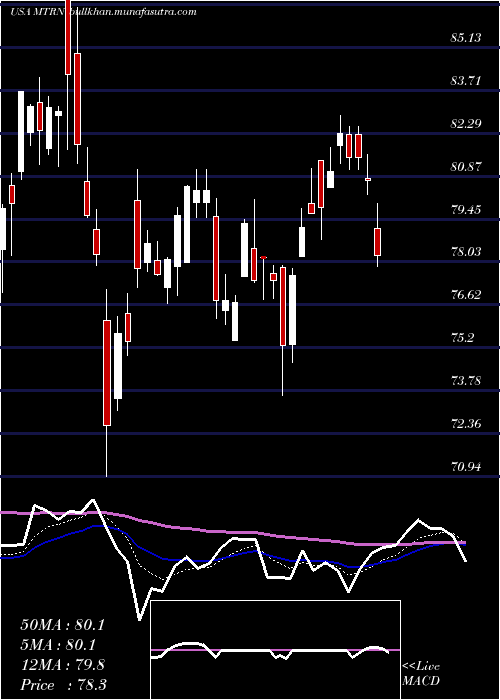Click the Price : 78.3 readout
Screen dimensions: 500x700
(63, 685)
